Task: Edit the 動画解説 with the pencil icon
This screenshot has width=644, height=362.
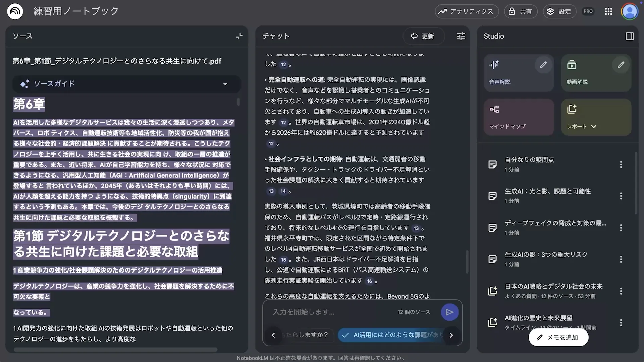Action: 621,65
